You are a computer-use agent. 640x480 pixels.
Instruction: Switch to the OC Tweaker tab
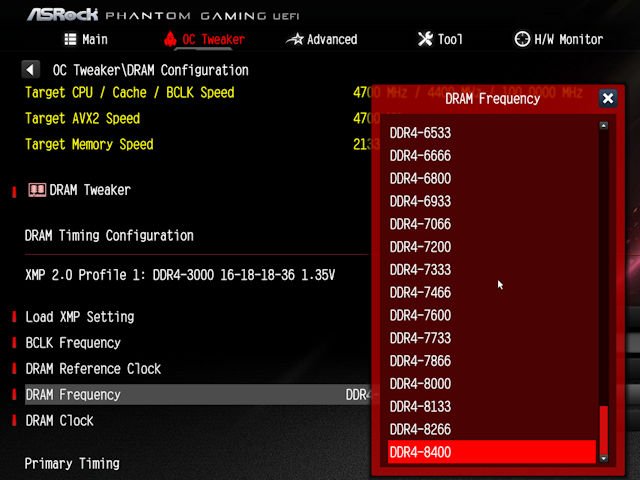pos(204,39)
